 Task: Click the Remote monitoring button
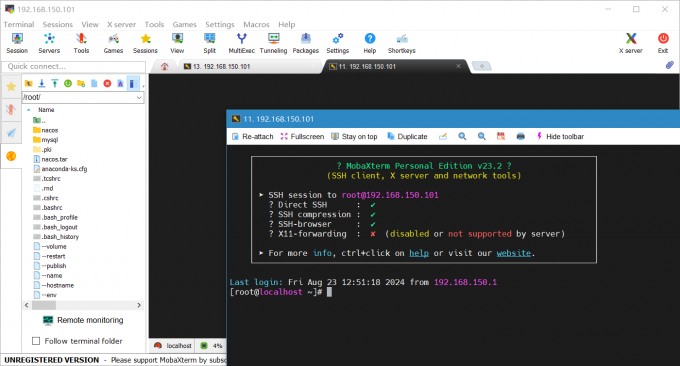coord(83,320)
